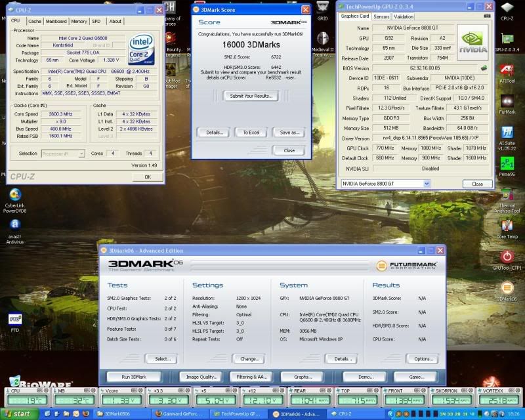
Task: Click the To Excel button
Action: point(251,132)
